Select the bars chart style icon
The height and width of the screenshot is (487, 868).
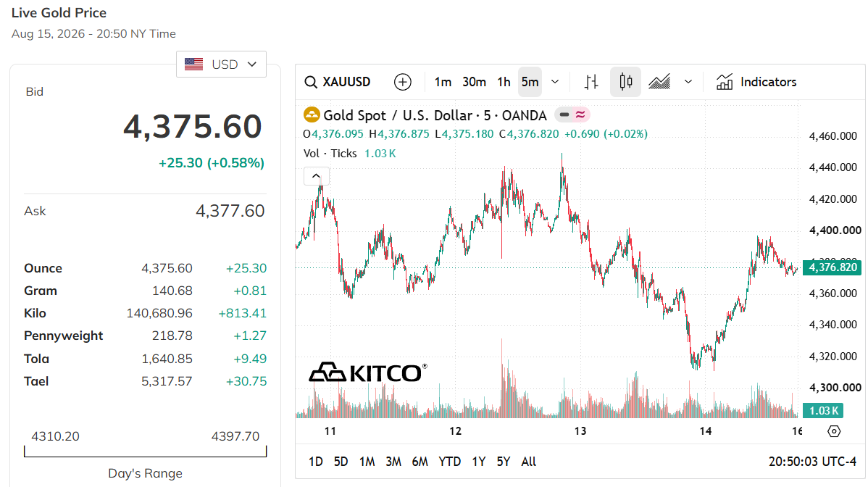click(591, 82)
